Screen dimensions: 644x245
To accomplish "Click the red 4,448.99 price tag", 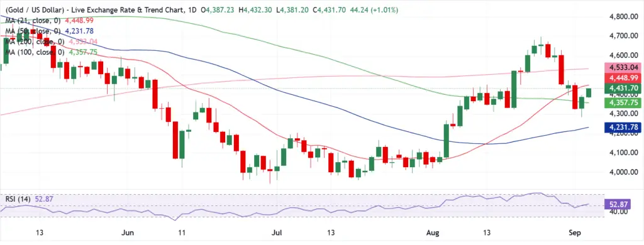I will click(622, 78).
